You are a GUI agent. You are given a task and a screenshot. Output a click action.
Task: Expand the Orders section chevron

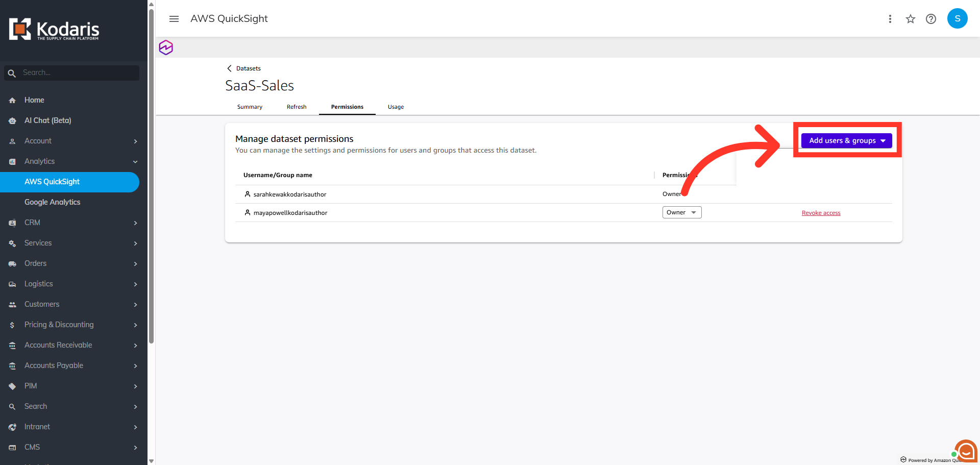point(135,264)
